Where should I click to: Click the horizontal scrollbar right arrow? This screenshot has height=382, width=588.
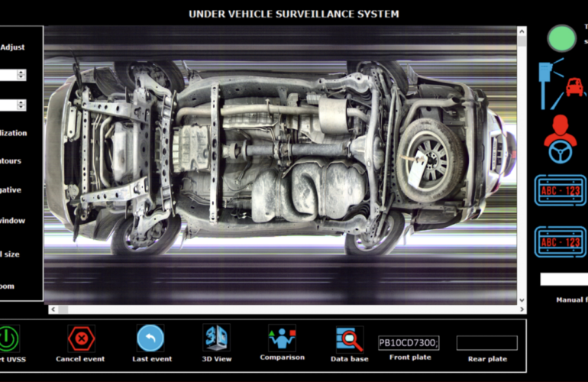(x=522, y=309)
